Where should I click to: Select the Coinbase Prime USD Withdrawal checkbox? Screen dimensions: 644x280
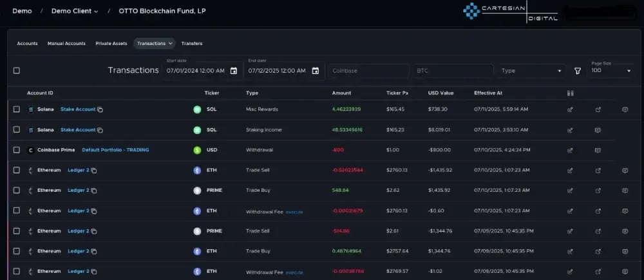click(17, 150)
